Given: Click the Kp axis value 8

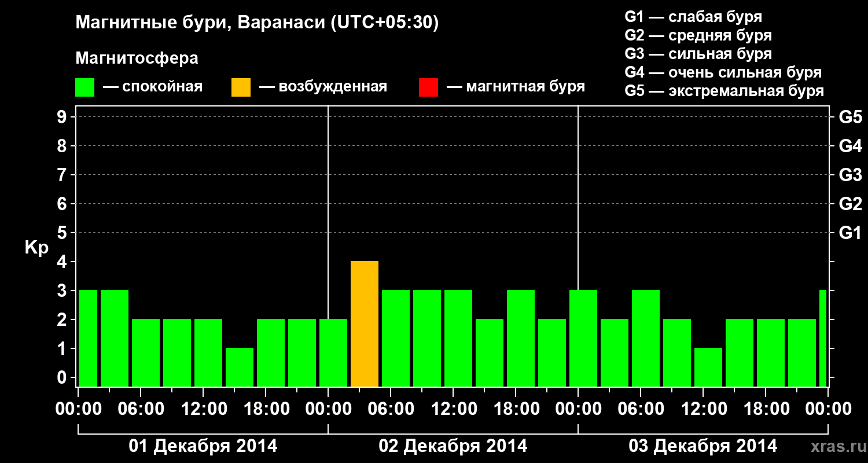Looking at the screenshot, I should point(63,146).
